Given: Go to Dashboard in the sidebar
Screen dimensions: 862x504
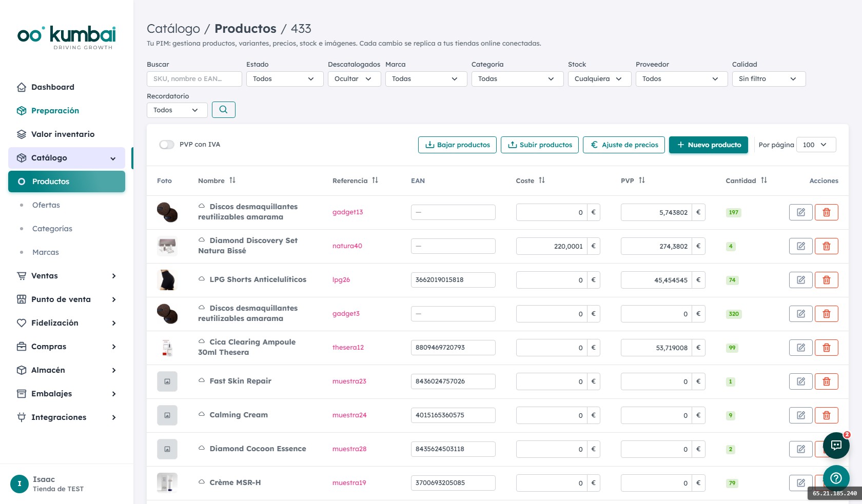Looking at the screenshot, I should tap(67, 87).
